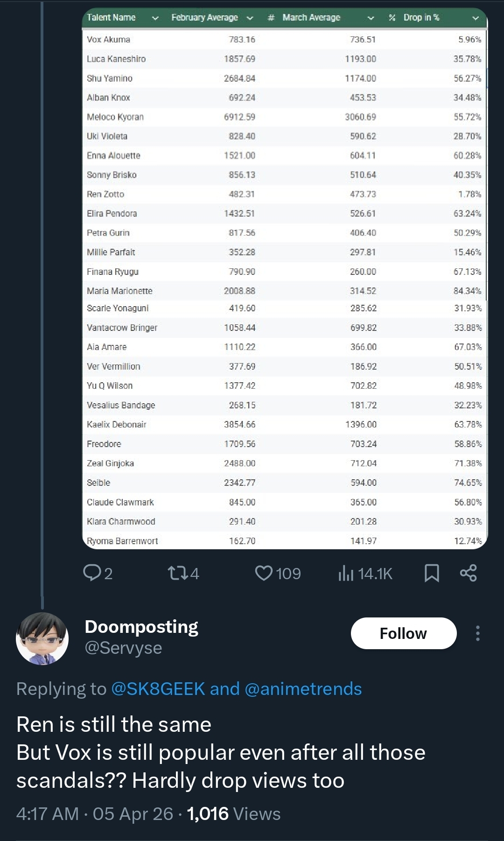Open the February Average column dropdown arrow
This screenshot has height=841, width=504.
(x=250, y=18)
